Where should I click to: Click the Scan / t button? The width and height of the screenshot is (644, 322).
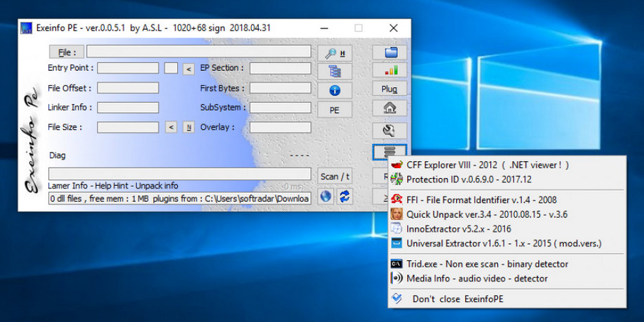(x=335, y=177)
